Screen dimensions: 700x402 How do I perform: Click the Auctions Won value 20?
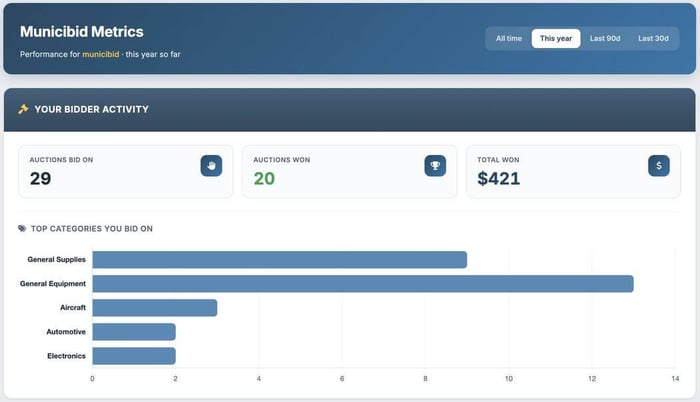click(264, 179)
